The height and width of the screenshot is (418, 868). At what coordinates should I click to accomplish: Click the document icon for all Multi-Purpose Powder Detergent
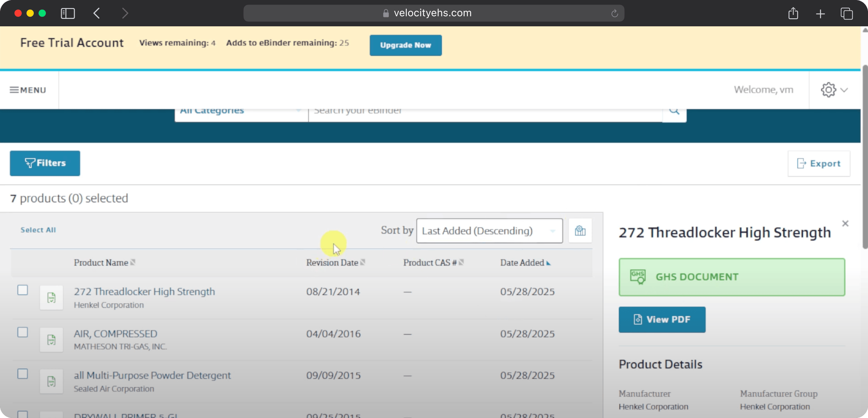(x=51, y=382)
